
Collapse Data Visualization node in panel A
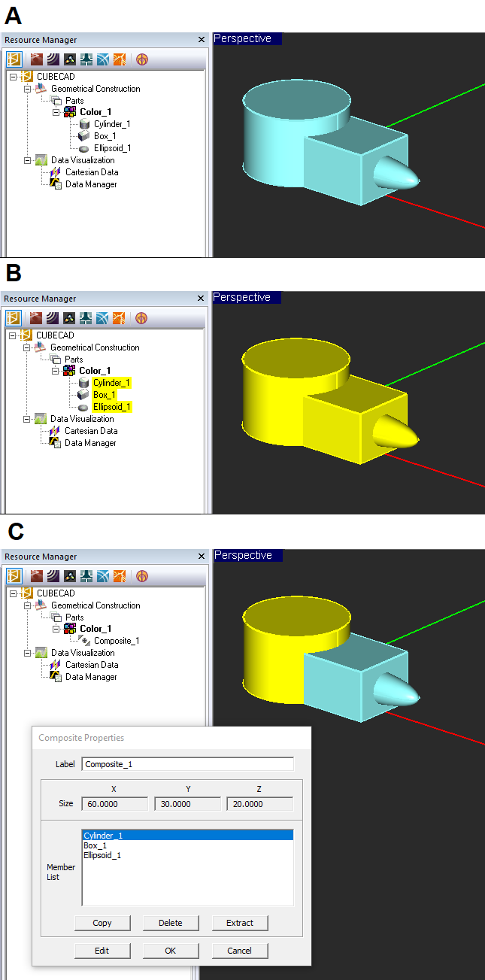26,160
